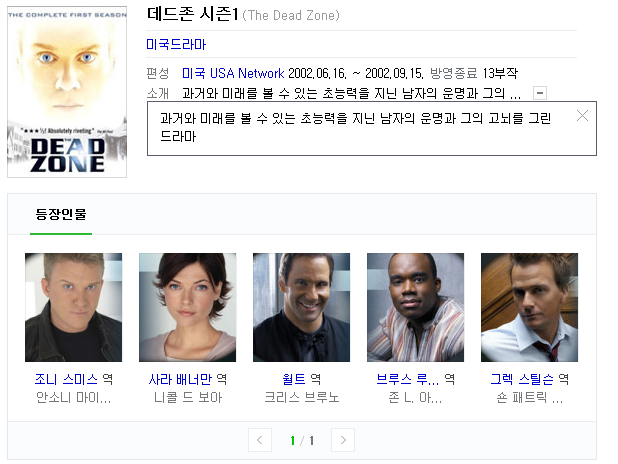Click the photo of 월트 character

click(x=302, y=307)
